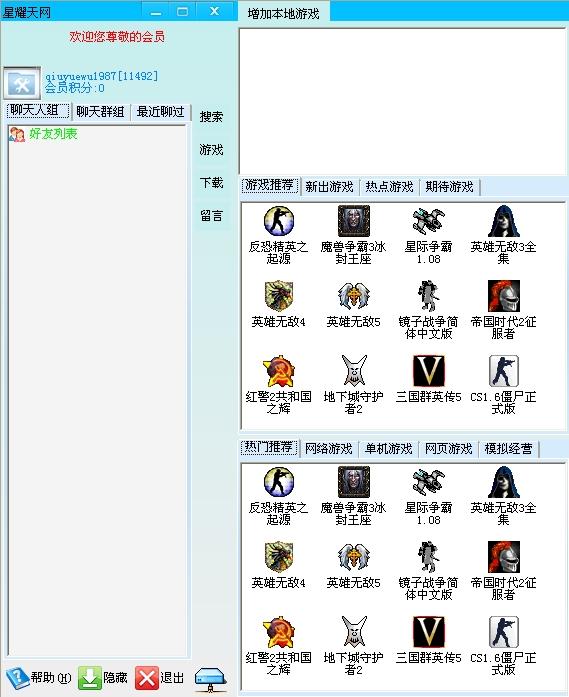Click 英雄无敌5 in 热门推荐 panel
This screenshot has width=569, height=697.
coord(353,565)
